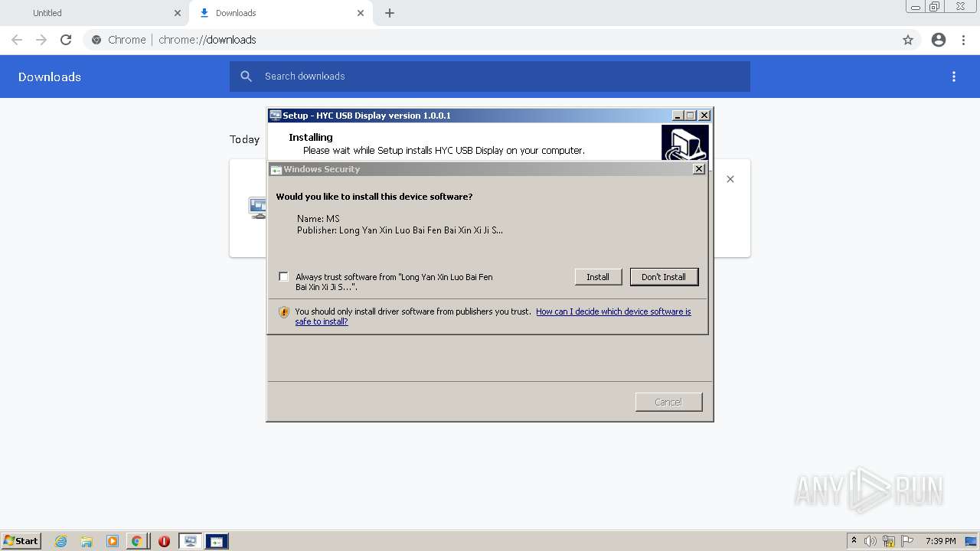Click the Show desktop tray button
Screen dimensions: 980x551
coord(972,541)
